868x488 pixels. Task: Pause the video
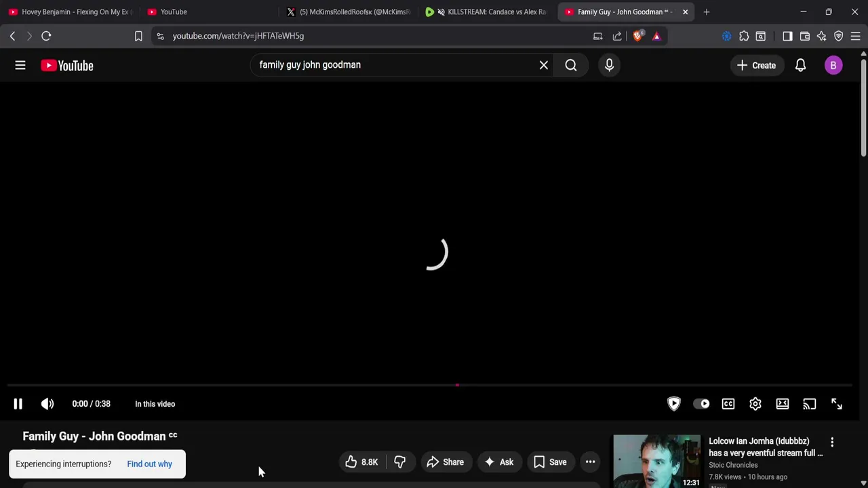pyautogui.click(x=18, y=404)
